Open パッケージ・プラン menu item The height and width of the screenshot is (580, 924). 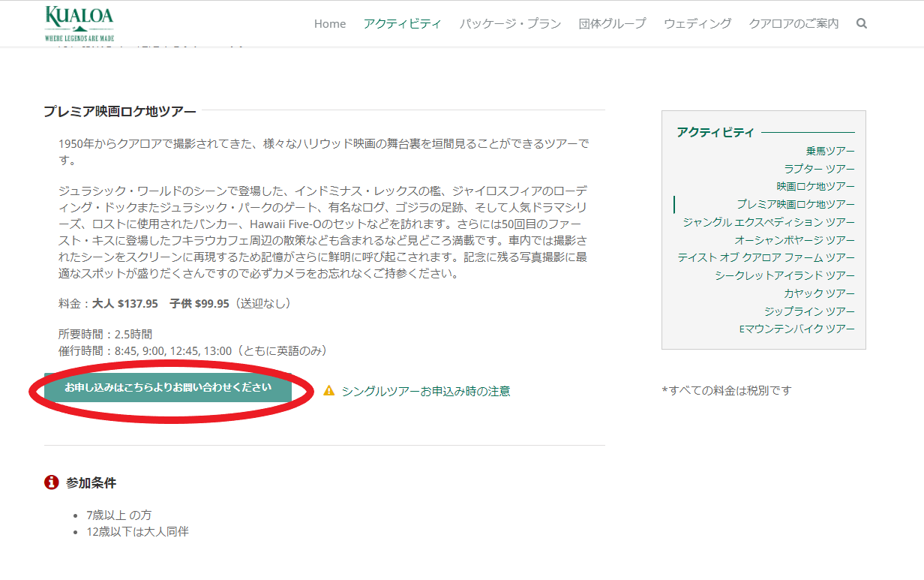click(510, 24)
